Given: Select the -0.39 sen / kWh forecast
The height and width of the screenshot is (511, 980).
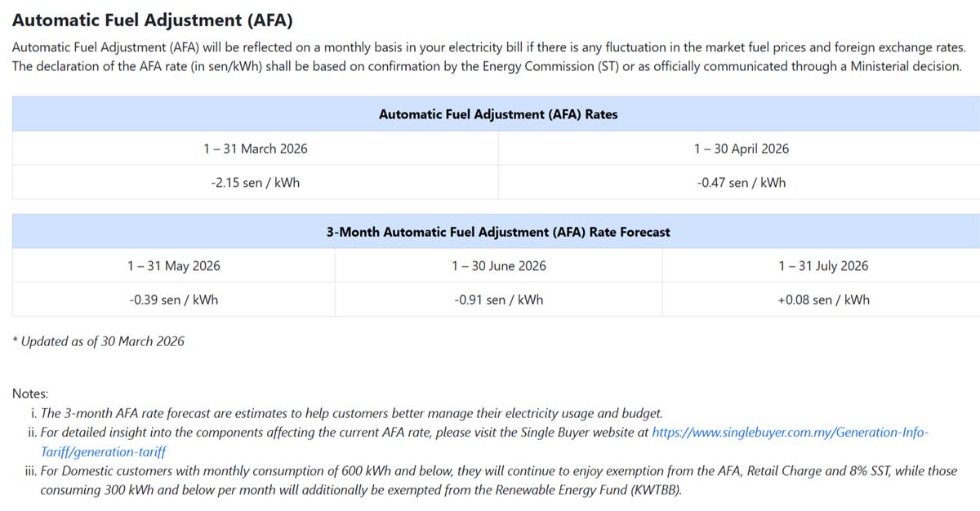Looking at the screenshot, I should pos(173,300).
